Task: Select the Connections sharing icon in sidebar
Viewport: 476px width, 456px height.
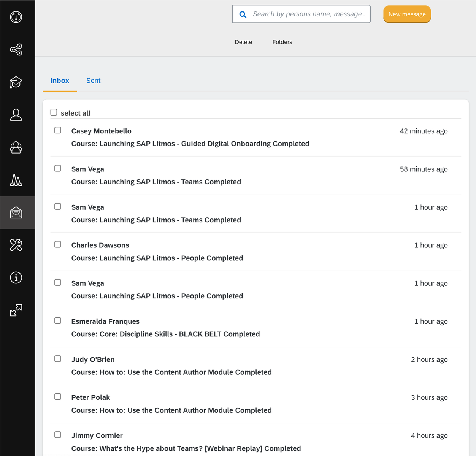Action: pos(16,50)
